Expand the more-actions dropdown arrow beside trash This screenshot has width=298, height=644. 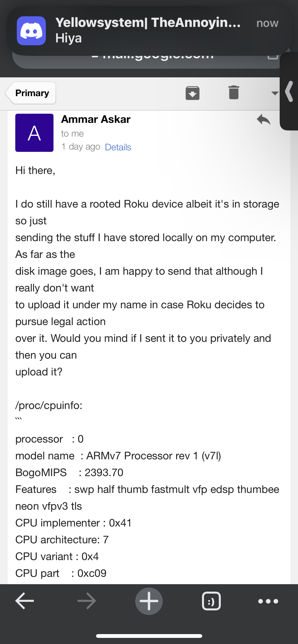pos(275,93)
